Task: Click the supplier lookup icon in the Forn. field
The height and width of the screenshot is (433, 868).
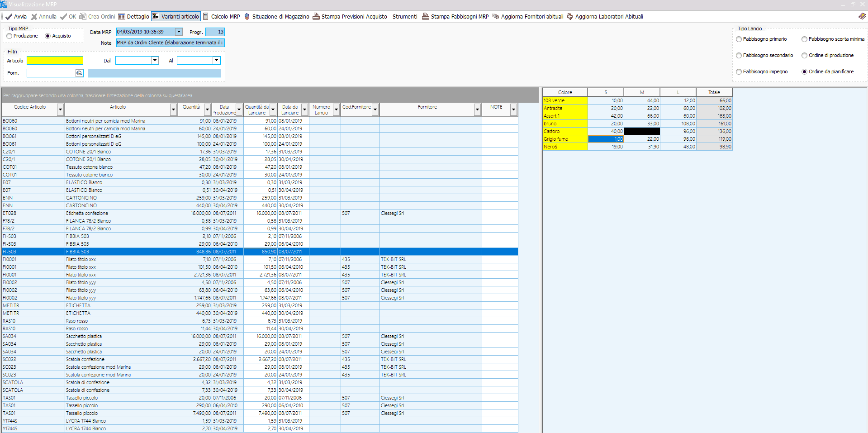Action: (x=80, y=73)
